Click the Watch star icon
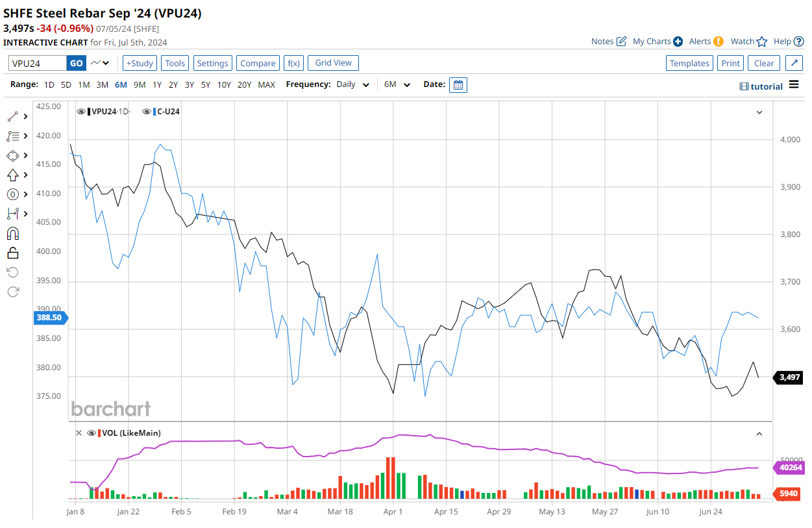Viewport: 812px width, 528px height. [x=762, y=42]
